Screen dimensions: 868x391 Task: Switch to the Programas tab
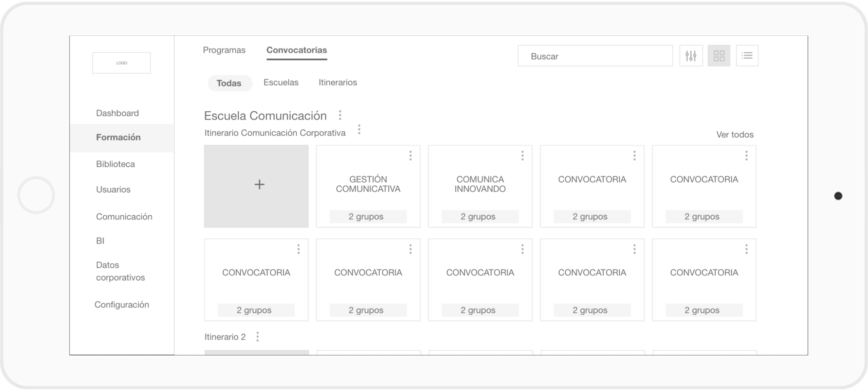224,50
